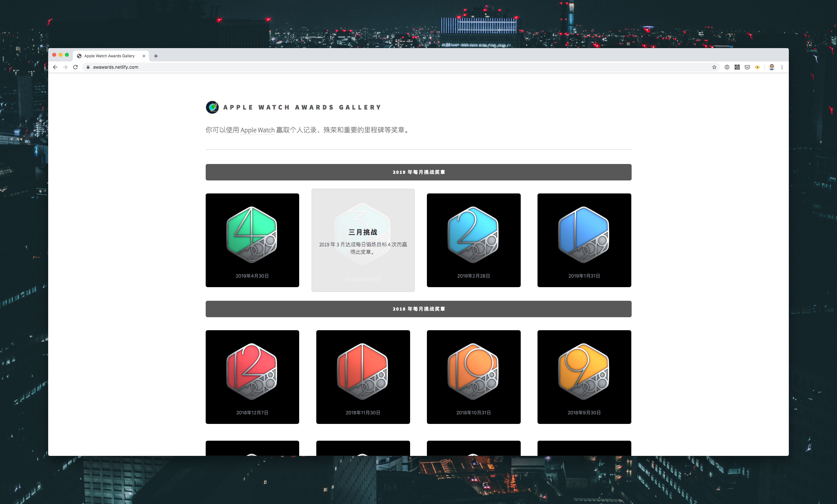Screen dimensions: 837x504
Task: Open the Chrome profile avatar
Action: tap(771, 67)
